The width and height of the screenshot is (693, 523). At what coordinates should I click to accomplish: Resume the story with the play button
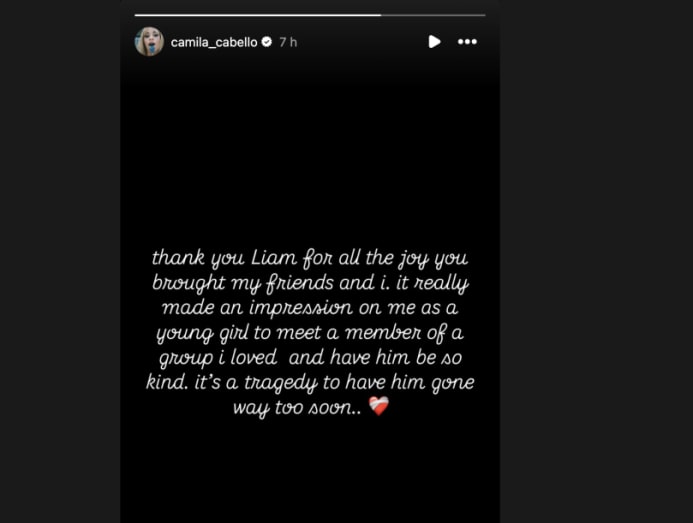[434, 42]
